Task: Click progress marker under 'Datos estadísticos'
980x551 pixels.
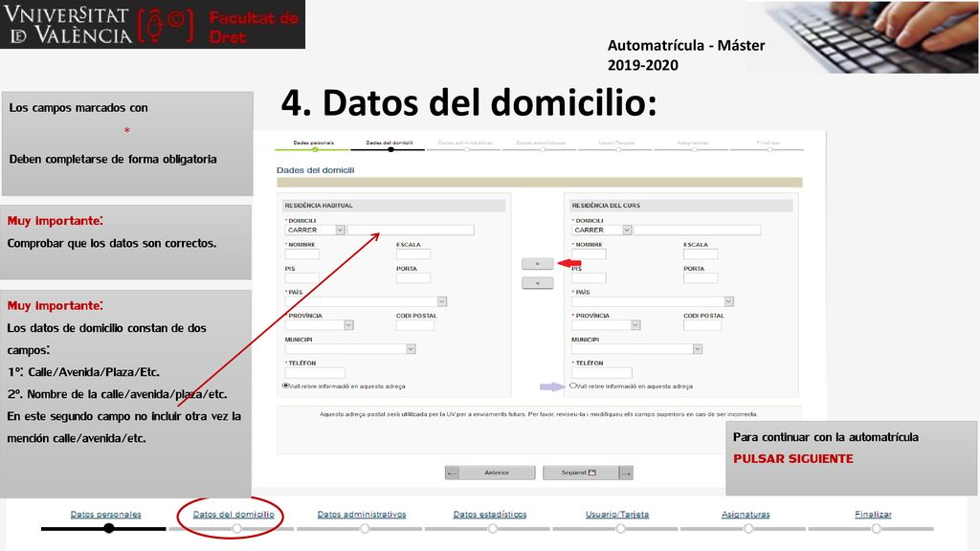Action: 493,528
